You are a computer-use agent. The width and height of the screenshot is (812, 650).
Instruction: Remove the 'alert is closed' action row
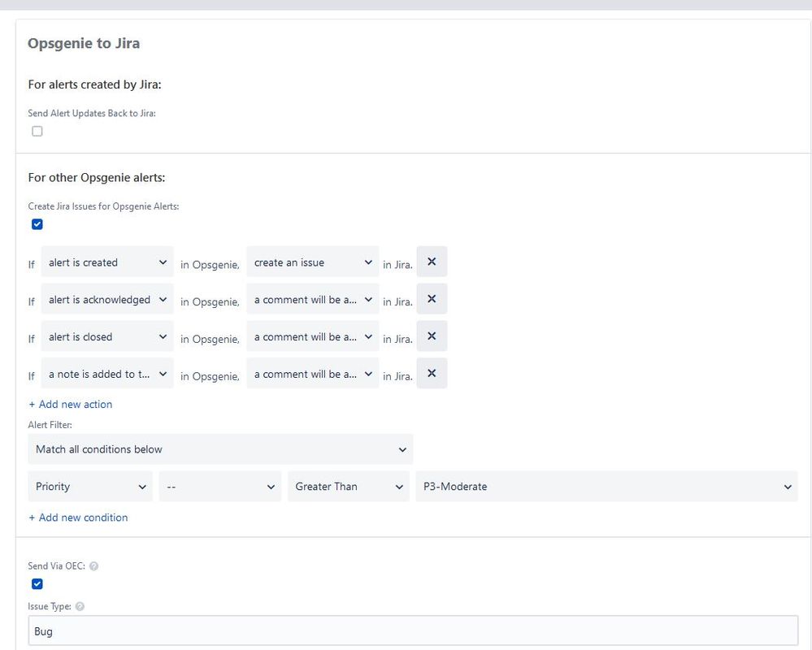pos(432,336)
